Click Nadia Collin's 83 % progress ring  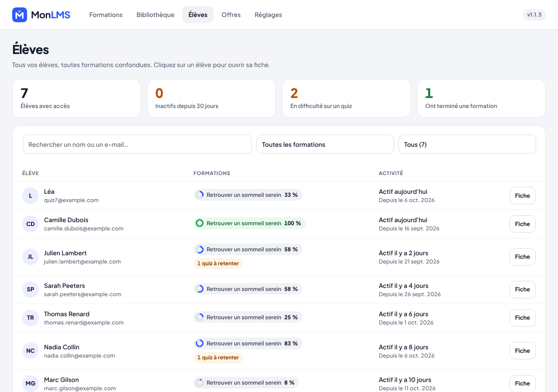tap(200, 343)
